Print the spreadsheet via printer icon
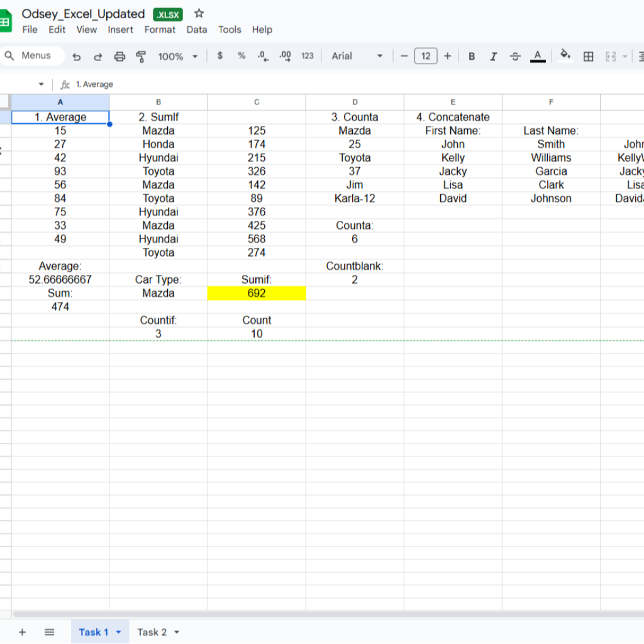The height and width of the screenshot is (644, 644). [119, 57]
